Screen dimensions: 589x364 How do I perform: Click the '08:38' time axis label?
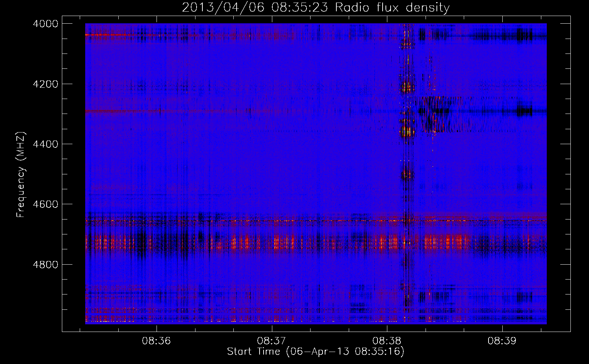[x=387, y=341]
